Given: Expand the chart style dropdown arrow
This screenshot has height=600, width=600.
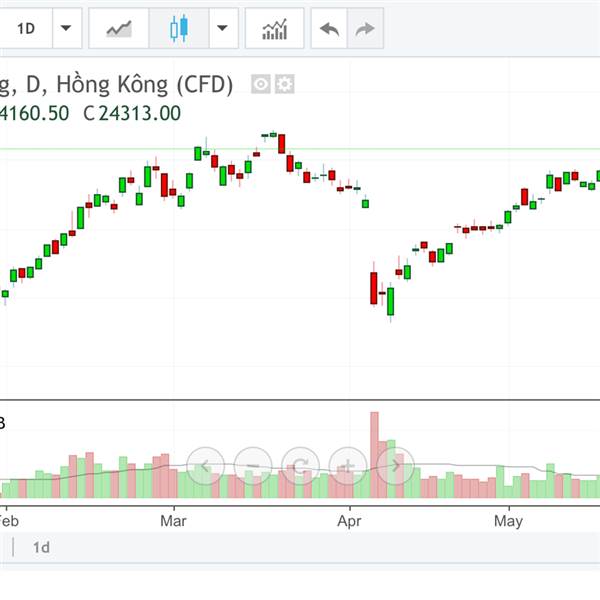Looking at the screenshot, I should click(223, 28).
